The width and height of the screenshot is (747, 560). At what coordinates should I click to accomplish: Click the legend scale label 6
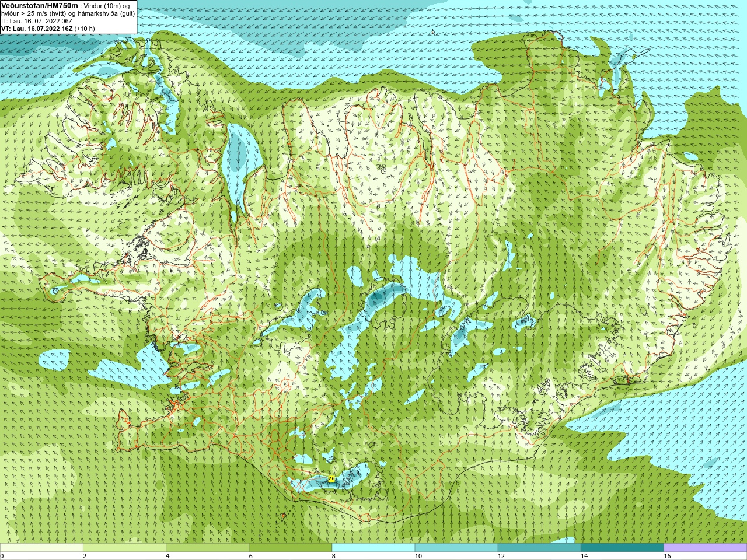point(250,556)
